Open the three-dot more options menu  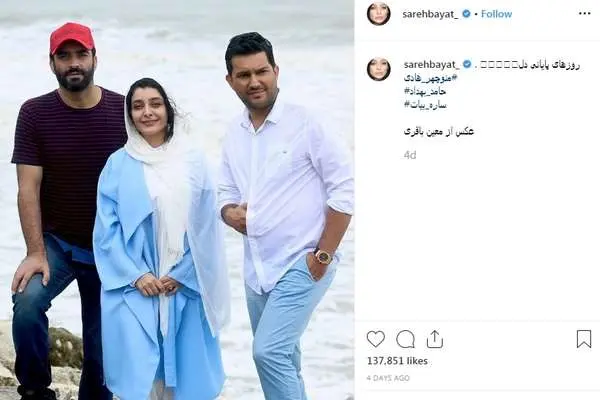pos(584,14)
